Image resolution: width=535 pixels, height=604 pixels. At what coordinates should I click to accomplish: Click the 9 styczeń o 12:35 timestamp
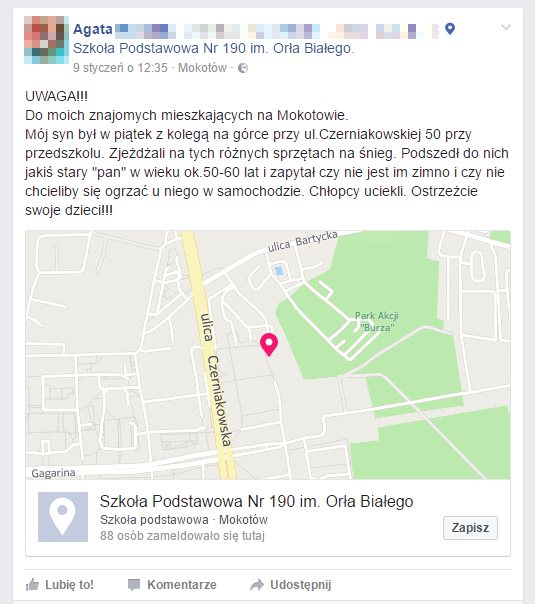click(120, 68)
